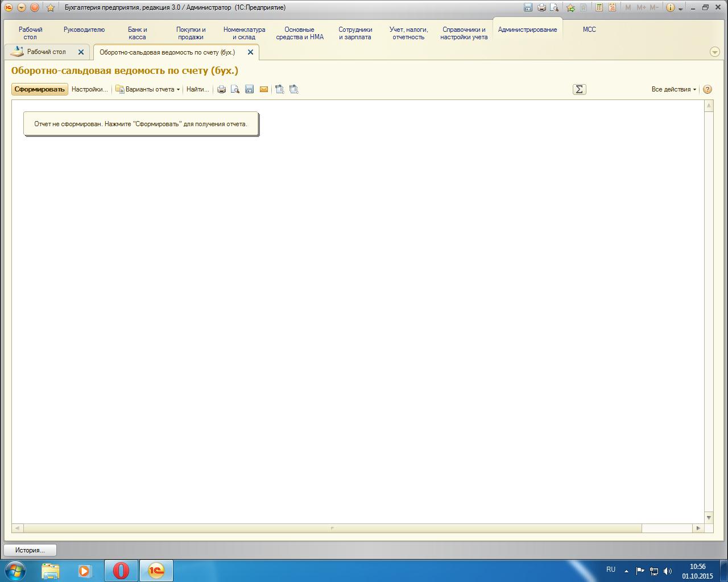Click title bar save diskette icon
The width and height of the screenshot is (728, 582).
(528, 7)
